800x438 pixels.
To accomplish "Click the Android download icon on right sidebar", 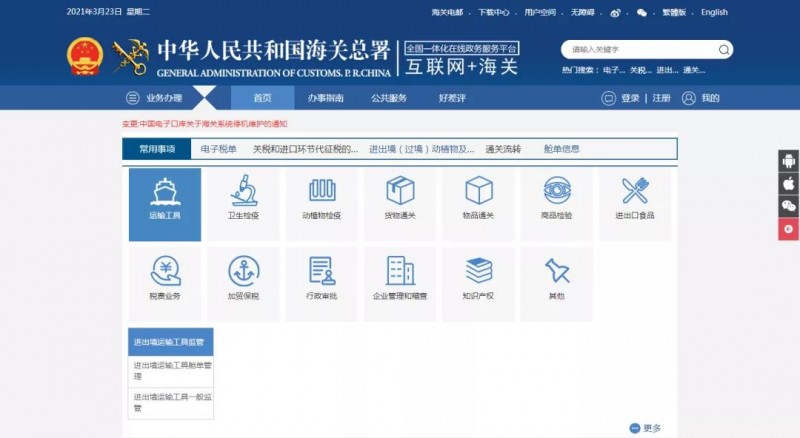I will [x=788, y=161].
